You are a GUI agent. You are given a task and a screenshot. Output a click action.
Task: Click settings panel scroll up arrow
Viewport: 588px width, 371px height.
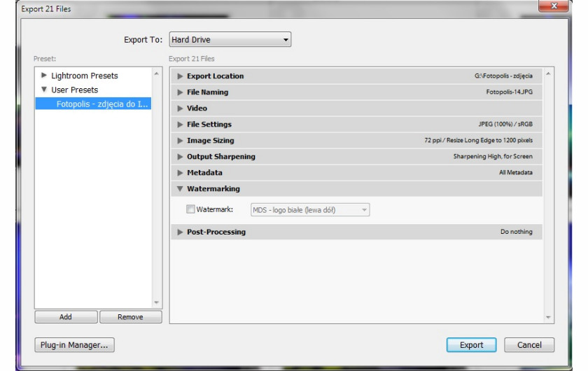(x=548, y=73)
